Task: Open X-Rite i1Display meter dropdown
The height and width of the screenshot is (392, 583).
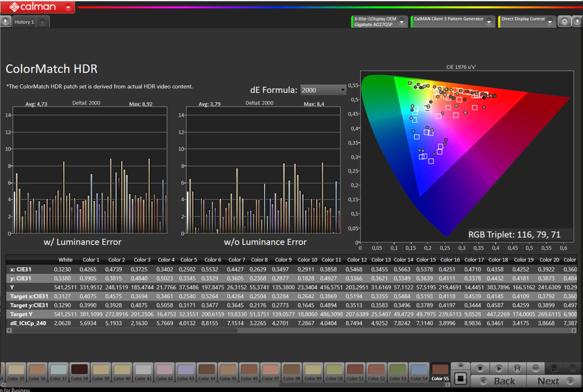Action: click(401, 22)
